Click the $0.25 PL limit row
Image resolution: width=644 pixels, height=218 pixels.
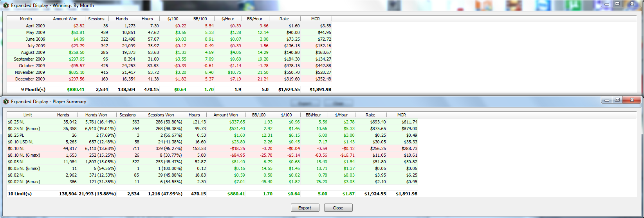(x=212, y=135)
